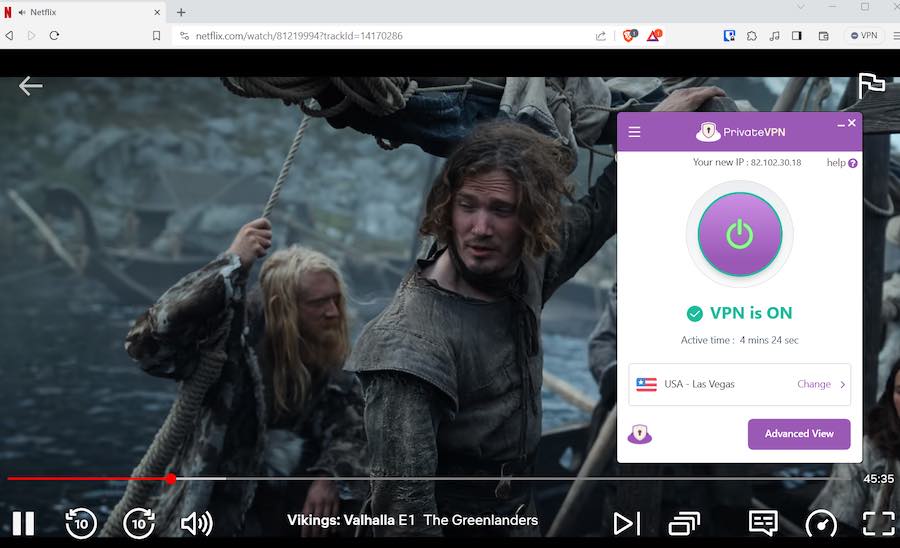The image size is (900, 548).
Task: Click the tab search dropdown arrow
Action: click(800, 7)
